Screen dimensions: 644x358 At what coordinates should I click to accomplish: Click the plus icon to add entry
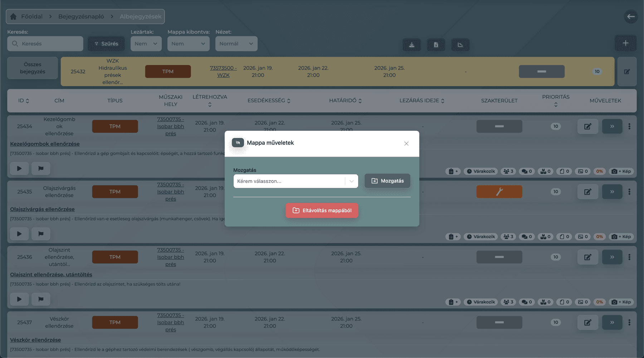coord(625,43)
